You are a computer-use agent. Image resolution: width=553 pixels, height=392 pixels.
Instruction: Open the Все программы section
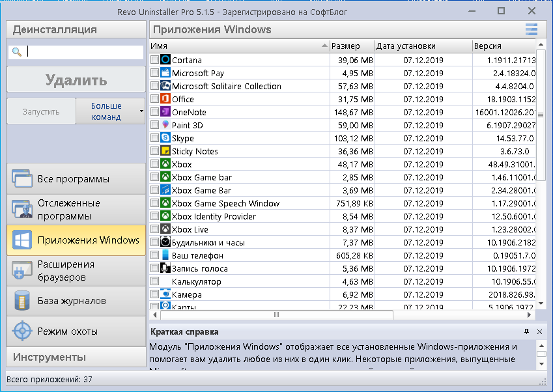point(76,178)
